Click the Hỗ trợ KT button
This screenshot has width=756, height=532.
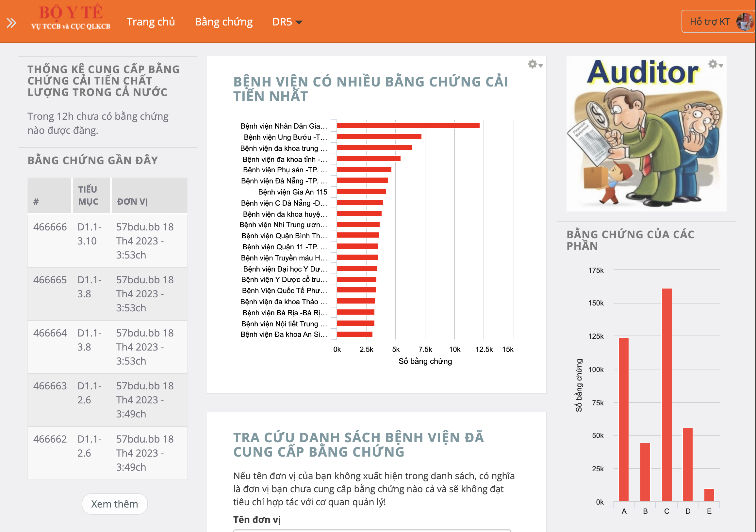click(x=709, y=22)
